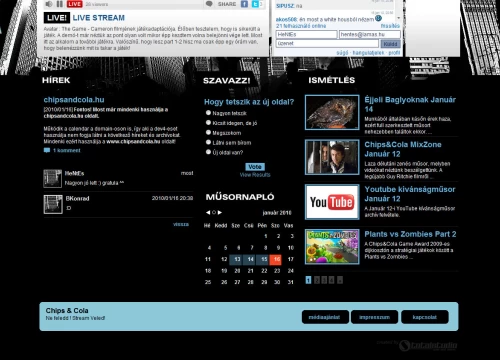Viewport: 500px width, 360px height.
Task: Share the stream on Twitter
Action: tap(256, 4)
